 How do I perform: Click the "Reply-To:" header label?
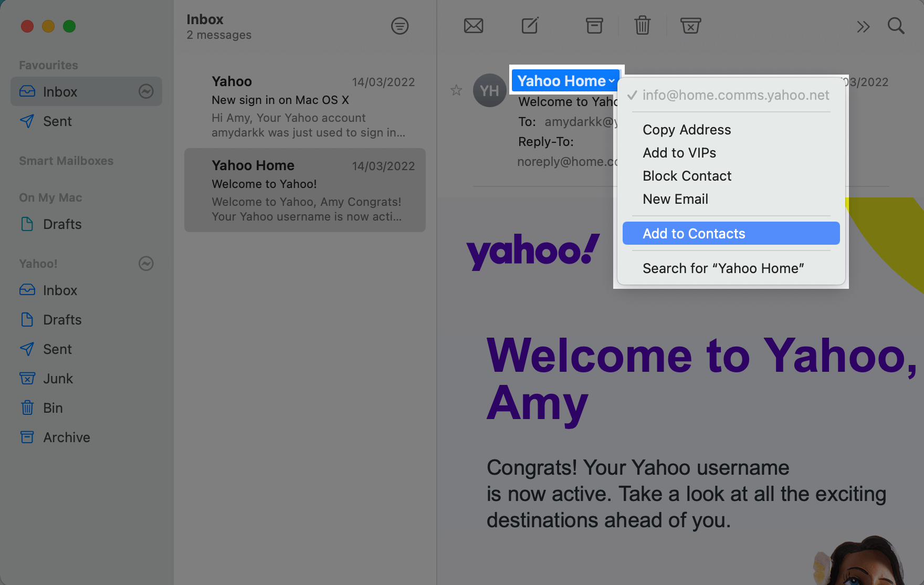pos(546,142)
